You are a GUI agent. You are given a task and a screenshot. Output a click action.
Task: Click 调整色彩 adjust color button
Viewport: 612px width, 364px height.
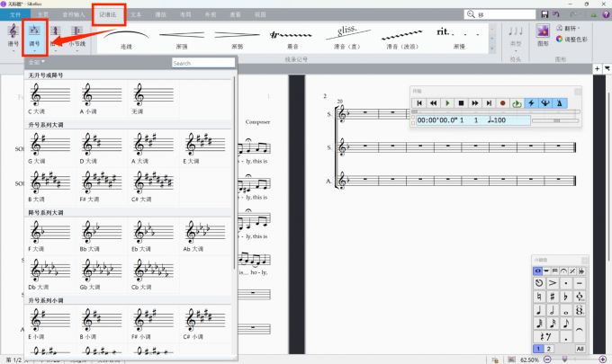(x=571, y=39)
